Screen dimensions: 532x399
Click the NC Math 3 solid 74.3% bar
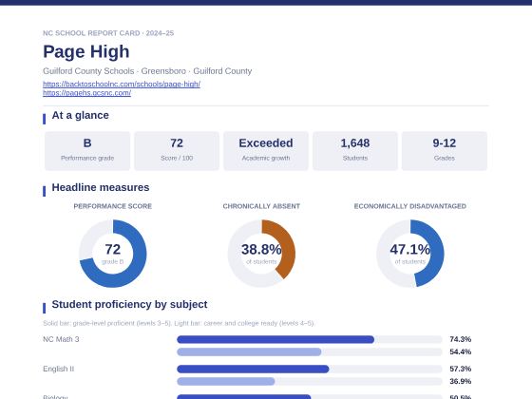(275, 339)
